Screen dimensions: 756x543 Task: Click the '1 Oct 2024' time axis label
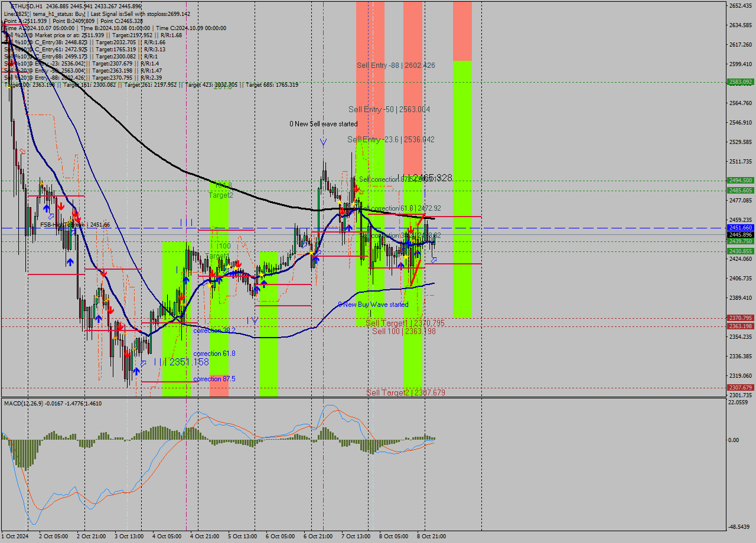point(15,537)
